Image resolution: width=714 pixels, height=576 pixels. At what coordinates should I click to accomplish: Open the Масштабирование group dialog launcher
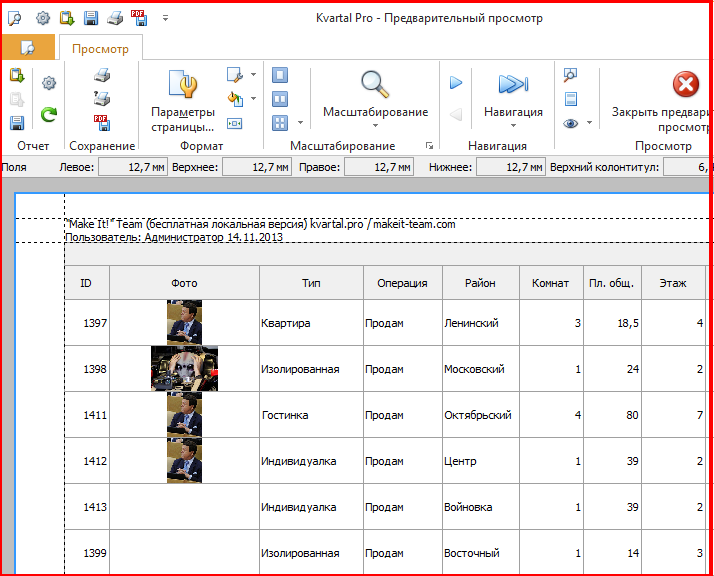click(429, 146)
